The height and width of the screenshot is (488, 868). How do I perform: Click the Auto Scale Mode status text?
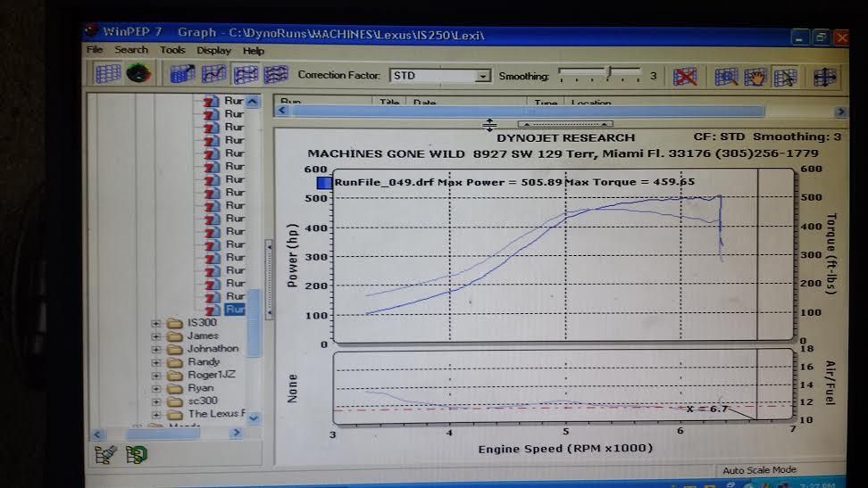point(759,470)
